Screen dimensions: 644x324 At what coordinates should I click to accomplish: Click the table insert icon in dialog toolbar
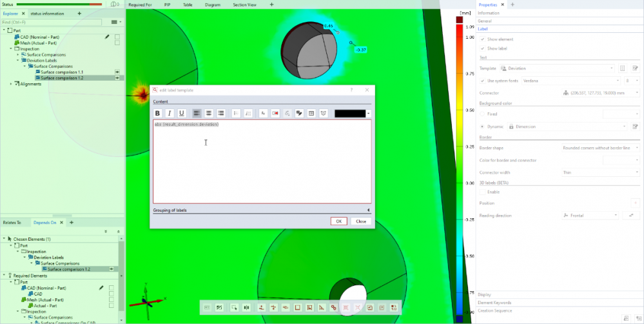(x=311, y=114)
